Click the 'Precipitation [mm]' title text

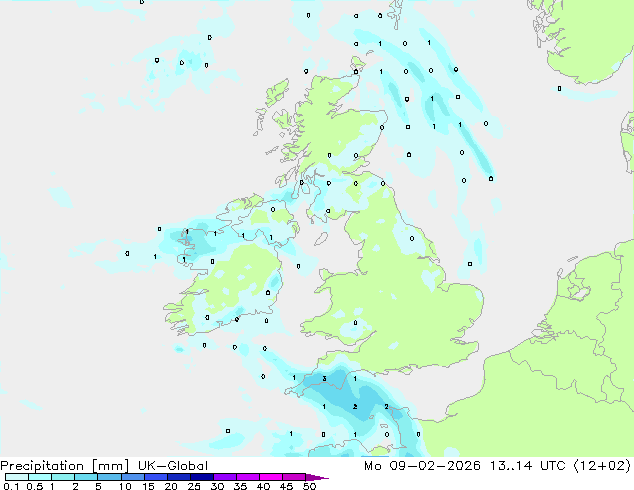65,466
